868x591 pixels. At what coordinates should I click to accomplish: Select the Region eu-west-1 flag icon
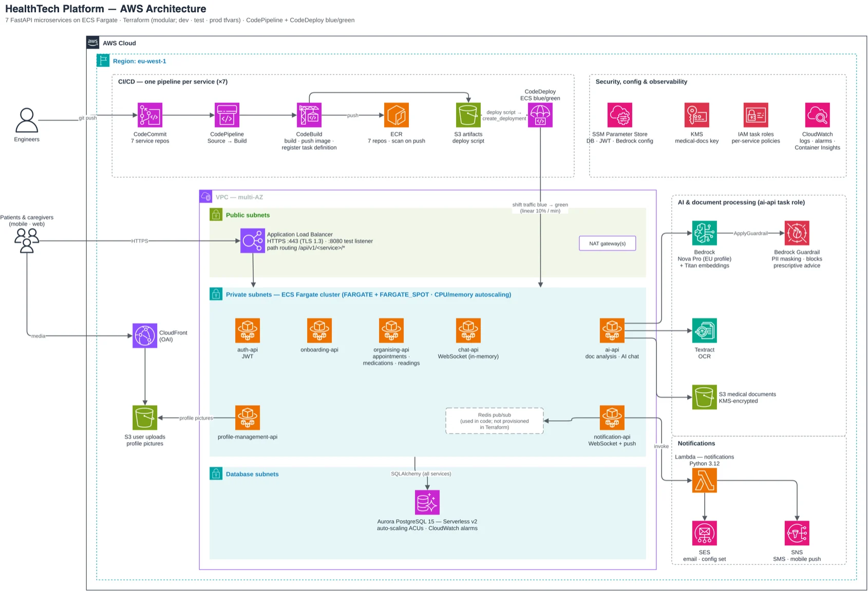(103, 61)
